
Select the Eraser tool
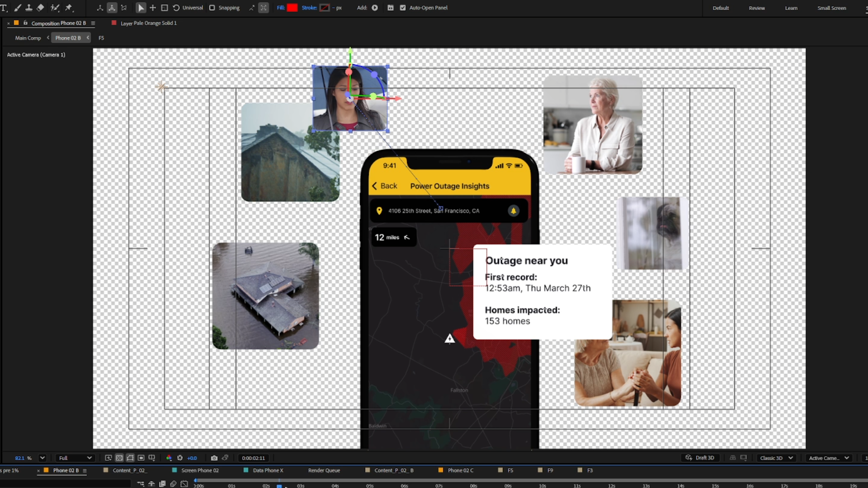pyautogui.click(x=40, y=8)
